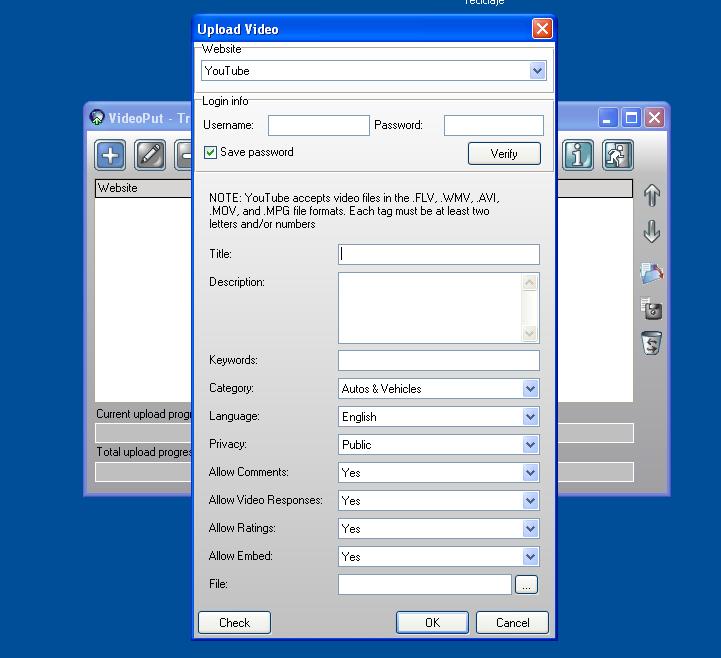
Task: Click the open list folder icon
Action: click(x=652, y=273)
